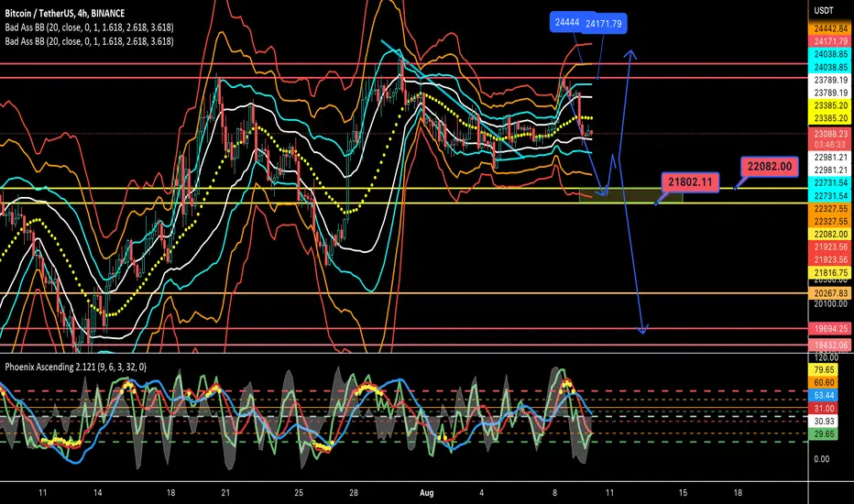854x504 pixels.
Task: Click the Aug label on time axis
Action: (x=426, y=493)
